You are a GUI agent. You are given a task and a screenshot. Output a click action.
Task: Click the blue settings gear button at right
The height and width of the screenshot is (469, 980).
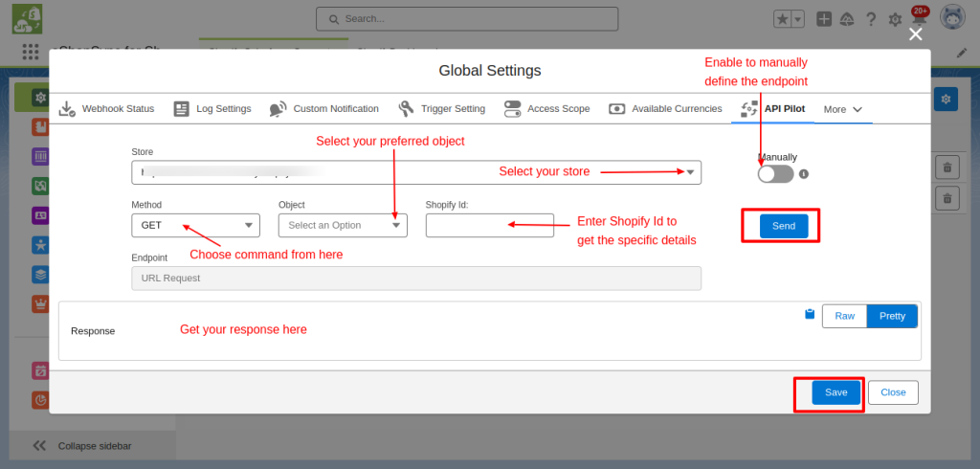(x=947, y=100)
